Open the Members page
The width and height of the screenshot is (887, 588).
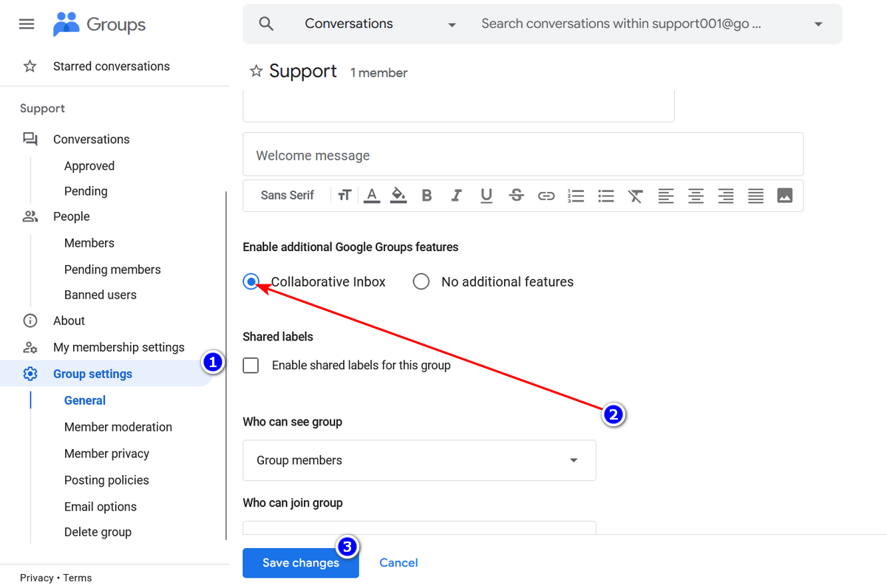click(89, 243)
